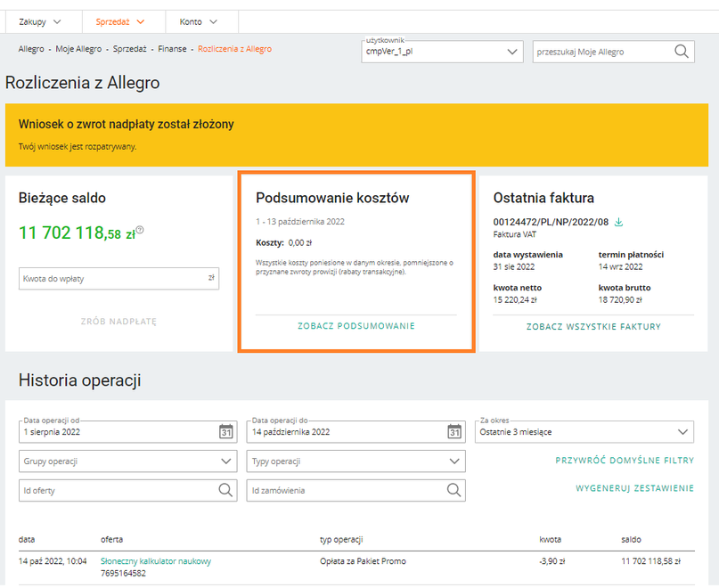Expand the użytkownik dropdown cmpVer_1_pl
The image size is (719, 588).
(x=442, y=52)
